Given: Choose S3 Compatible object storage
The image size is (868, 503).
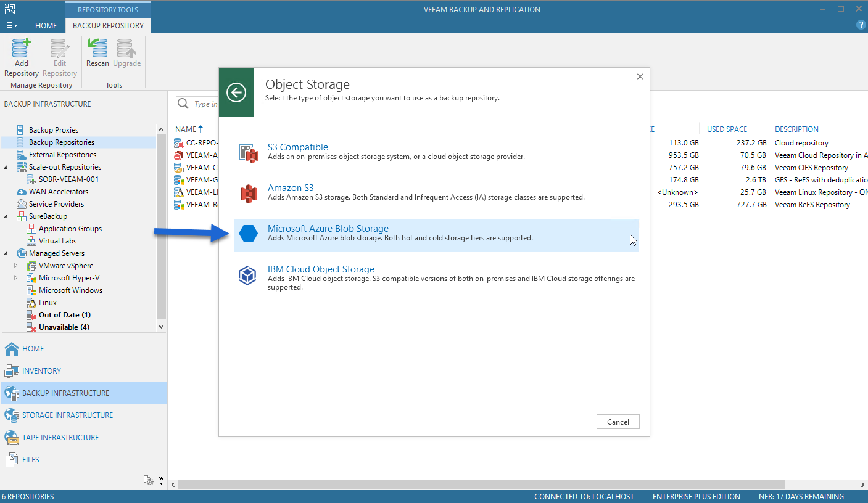Looking at the screenshot, I should click(x=436, y=152).
